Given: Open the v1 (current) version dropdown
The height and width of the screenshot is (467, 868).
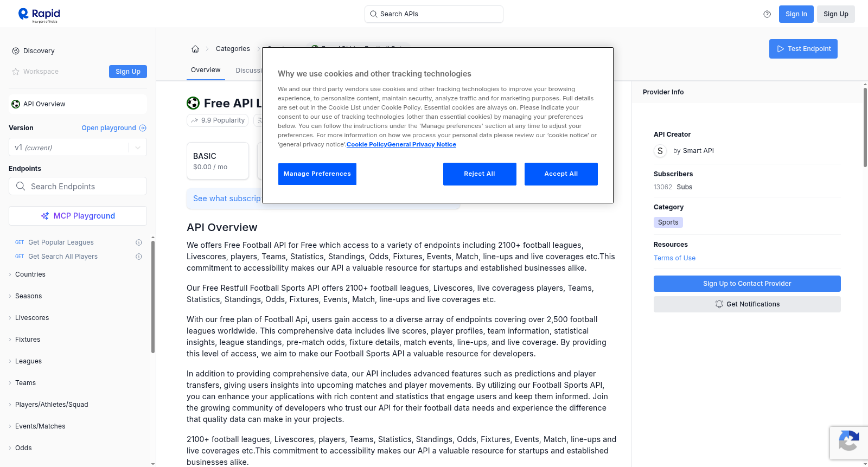Looking at the screenshot, I should (x=78, y=148).
